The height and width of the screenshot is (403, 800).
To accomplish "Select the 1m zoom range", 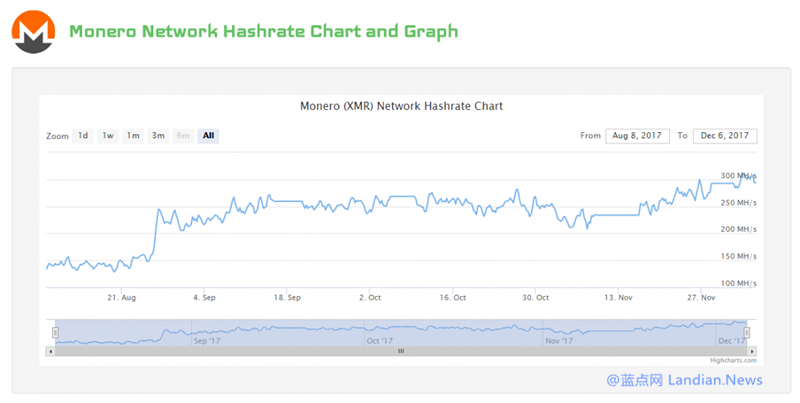I will pos(133,136).
